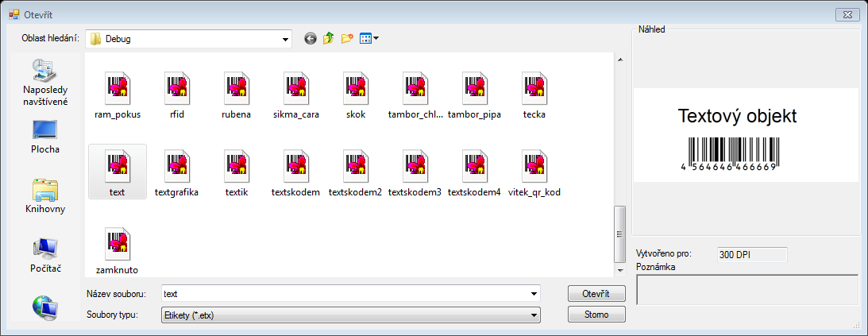The width and height of the screenshot is (868, 336).
Task: Click the file list scrollbar up arrow
Action: click(x=620, y=60)
